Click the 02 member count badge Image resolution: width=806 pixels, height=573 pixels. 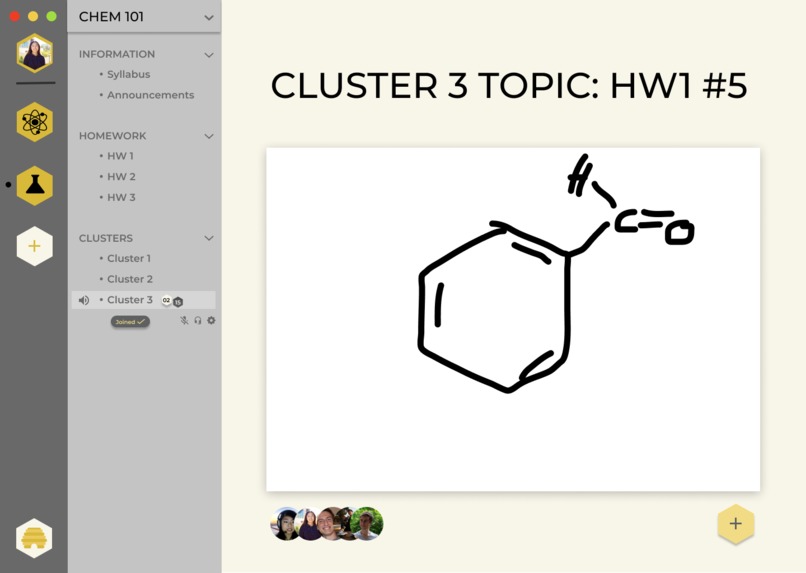[x=166, y=300]
